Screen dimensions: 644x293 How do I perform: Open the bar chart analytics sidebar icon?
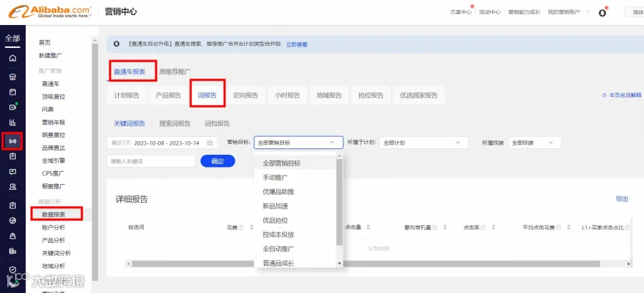tap(12, 122)
